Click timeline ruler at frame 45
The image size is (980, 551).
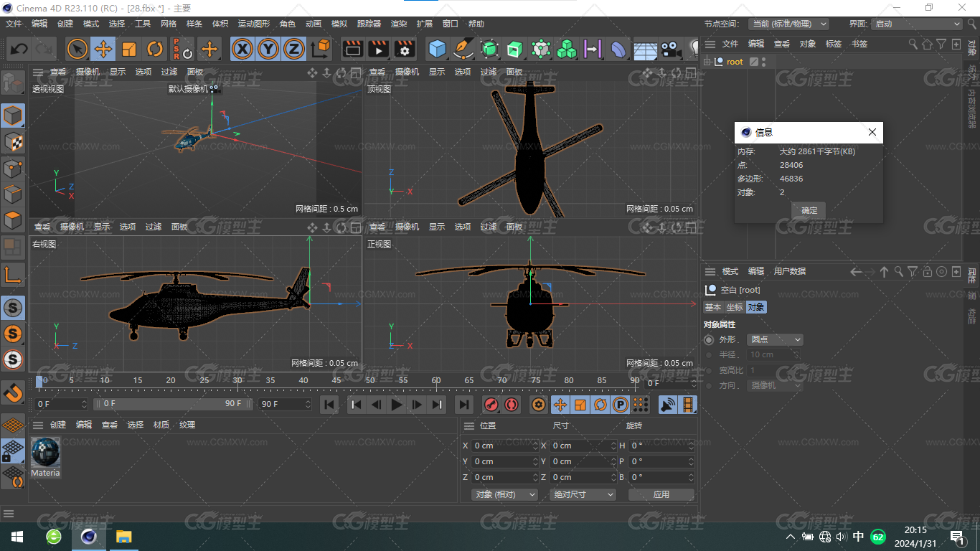click(336, 380)
